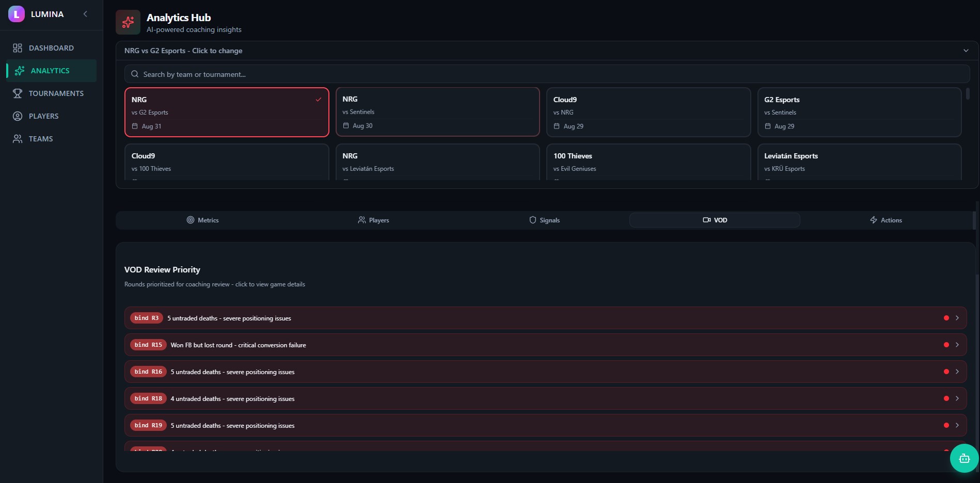Click the LUMINA logo icon

pyautogui.click(x=17, y=14)
